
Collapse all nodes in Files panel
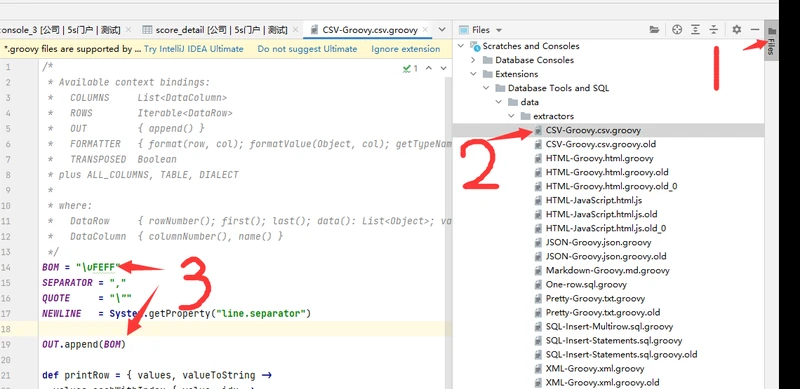pos(713,30)
